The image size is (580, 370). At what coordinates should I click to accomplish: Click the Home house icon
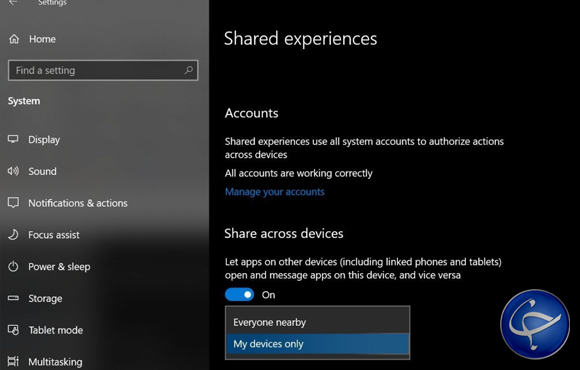(14, 39)
